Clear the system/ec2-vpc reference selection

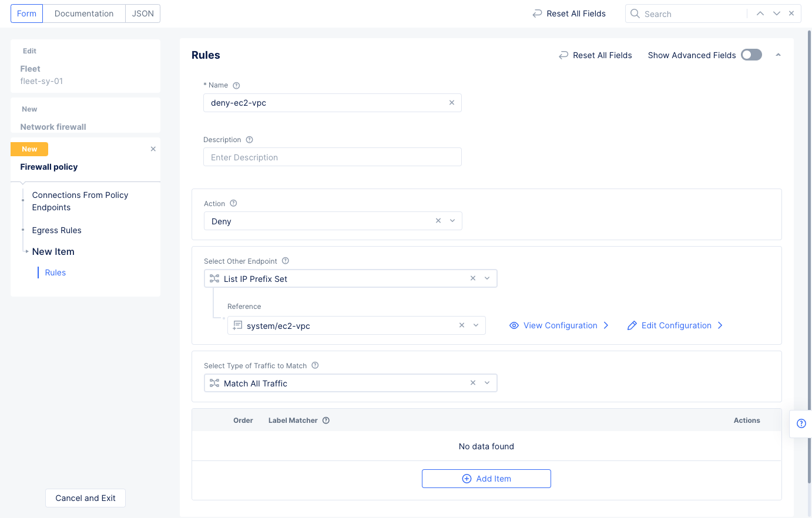462,325
